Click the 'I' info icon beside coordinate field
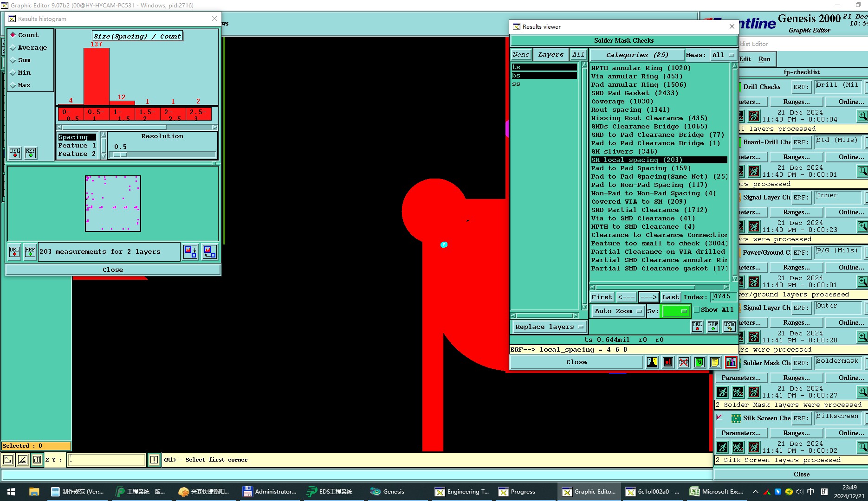The image size is (868, 501). pyautogui.click(x=154, y=460)
